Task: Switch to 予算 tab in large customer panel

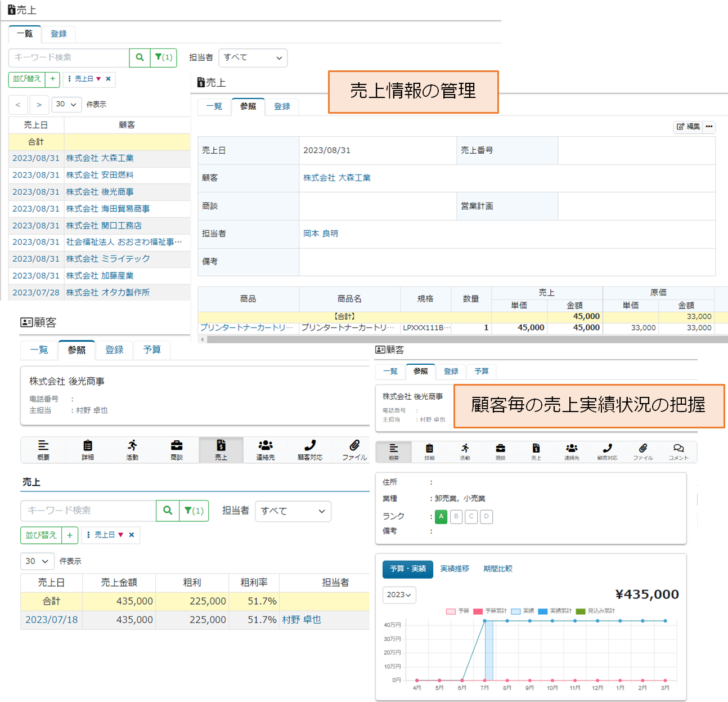Action: point(152,350)
